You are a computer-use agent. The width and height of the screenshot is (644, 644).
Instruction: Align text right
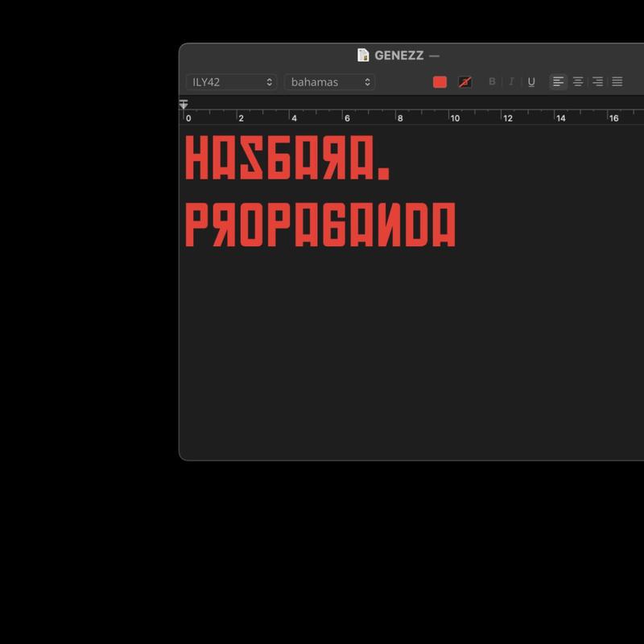pyautogui.click(x=597, y=82)
